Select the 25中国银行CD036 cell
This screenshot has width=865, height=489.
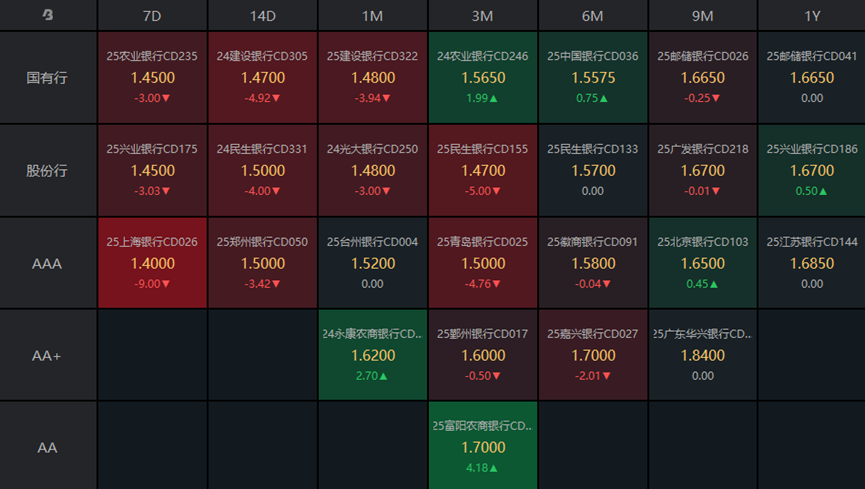pyautogui.click(x=592, y=77)
